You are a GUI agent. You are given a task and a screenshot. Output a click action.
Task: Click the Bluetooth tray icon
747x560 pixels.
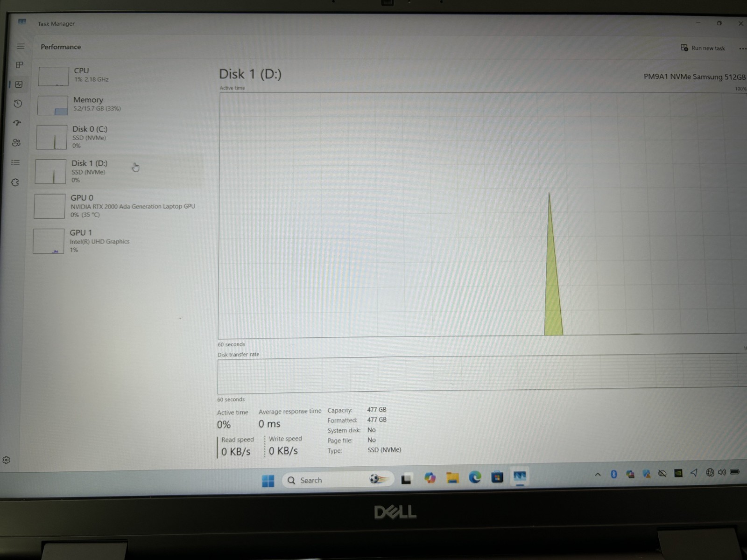coord(614,474)
